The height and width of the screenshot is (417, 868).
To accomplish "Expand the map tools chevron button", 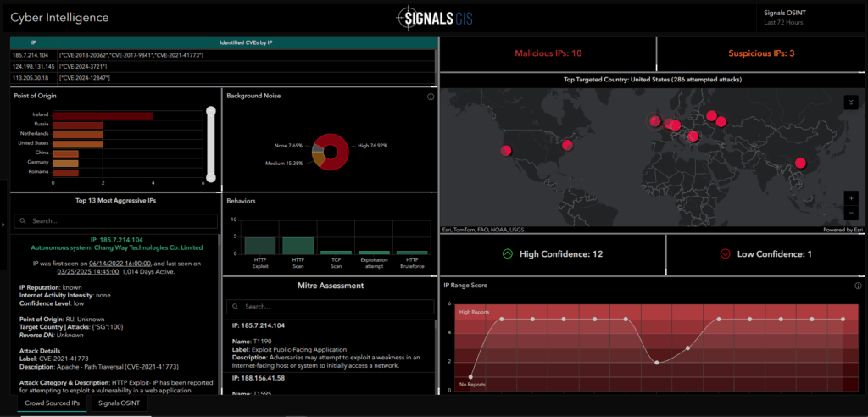I will [x=850, y=102].
